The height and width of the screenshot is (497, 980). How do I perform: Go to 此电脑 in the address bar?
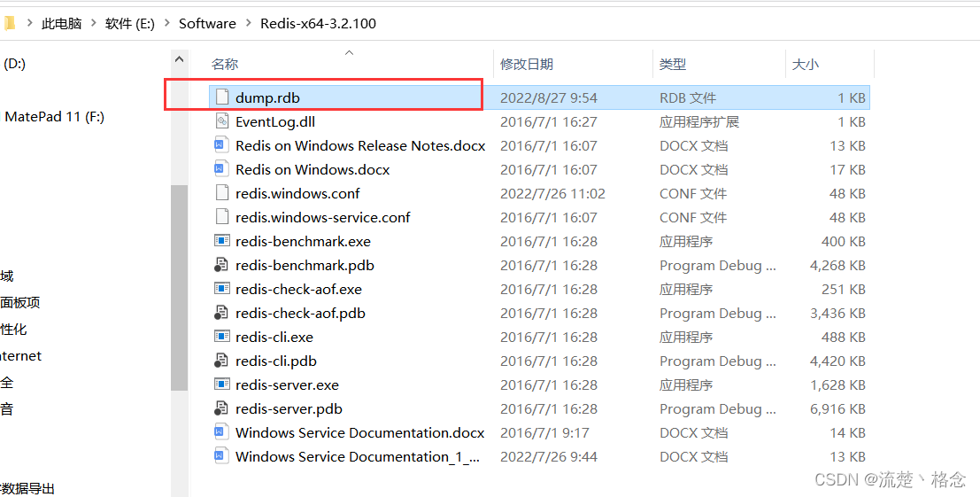tap(61, 24)
